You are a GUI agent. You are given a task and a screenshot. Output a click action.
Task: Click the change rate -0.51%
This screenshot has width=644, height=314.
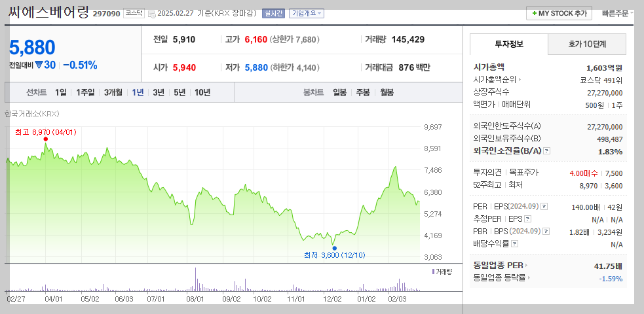[x=80, y=65]
